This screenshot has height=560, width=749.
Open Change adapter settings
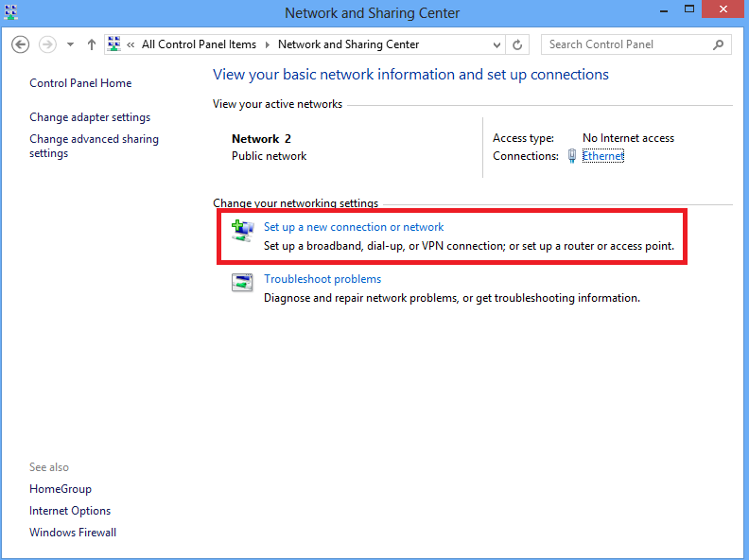coord(90,117)
